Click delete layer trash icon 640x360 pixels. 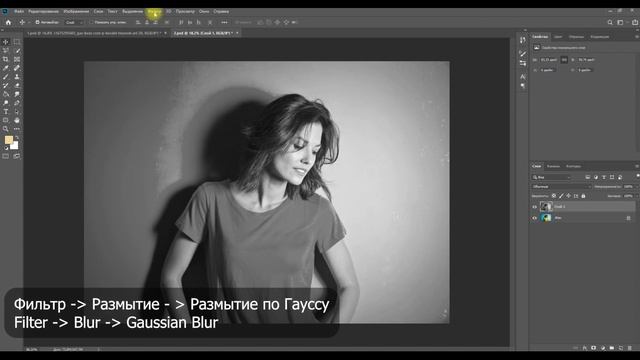pyautogui.click(x=630, y=348)
